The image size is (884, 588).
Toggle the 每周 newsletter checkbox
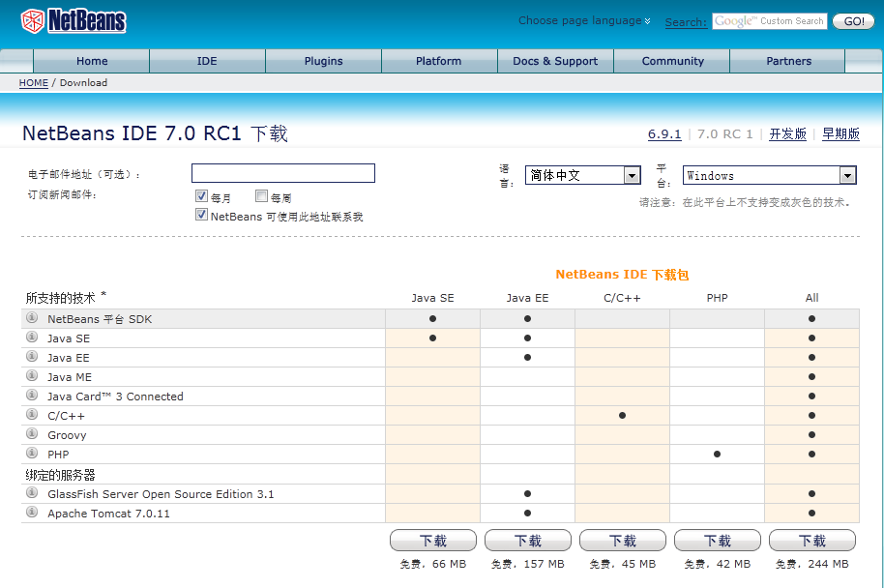[261, 195]
